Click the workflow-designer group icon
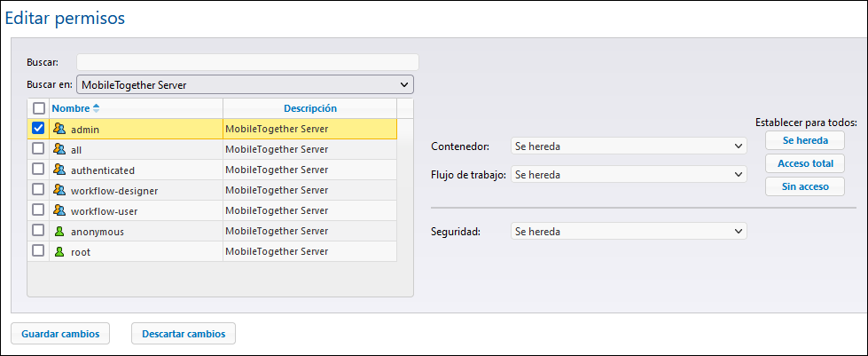Viewport: 868px width, 356px height. click(59, 190)
